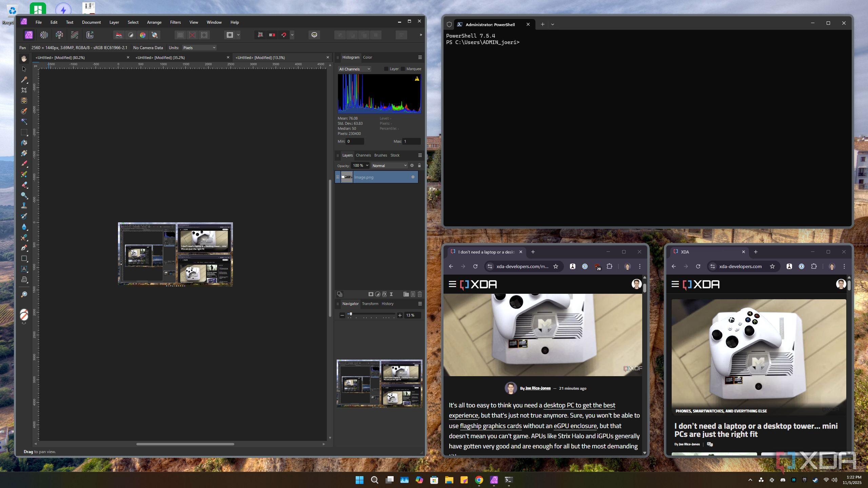Enable the Marquee checkbox in Histogram
The width and height of the screenshot is (868, 488).
pyautogui.click(x=403, y=69)
